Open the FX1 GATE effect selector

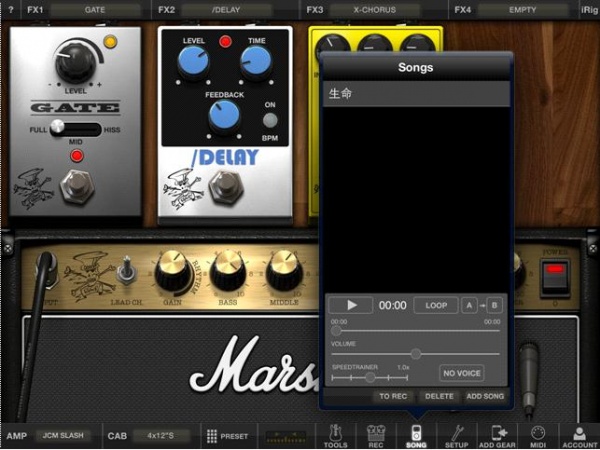click(95, 10)
